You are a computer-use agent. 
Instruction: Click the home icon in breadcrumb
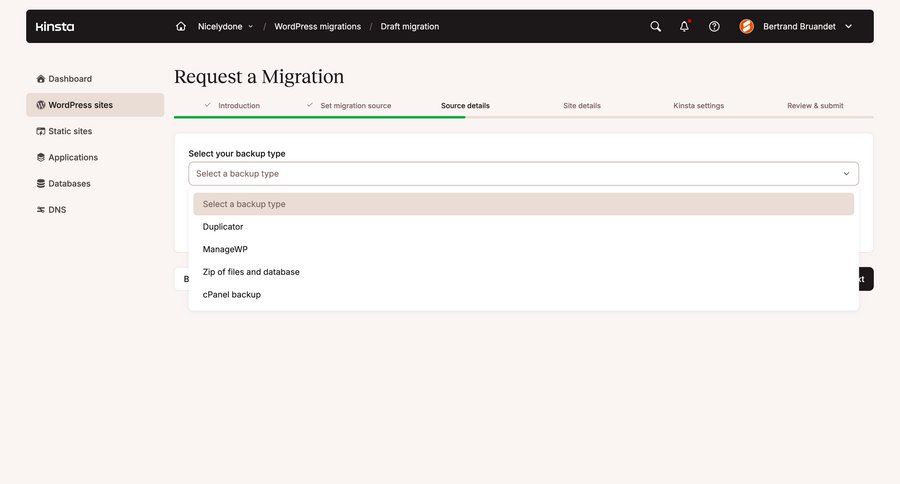(x=181, y=27)
